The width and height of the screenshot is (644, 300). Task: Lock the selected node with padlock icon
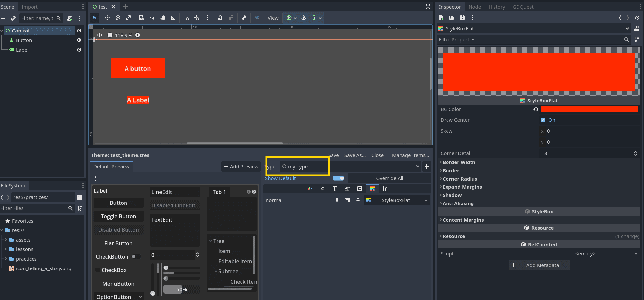pos(220,18)
